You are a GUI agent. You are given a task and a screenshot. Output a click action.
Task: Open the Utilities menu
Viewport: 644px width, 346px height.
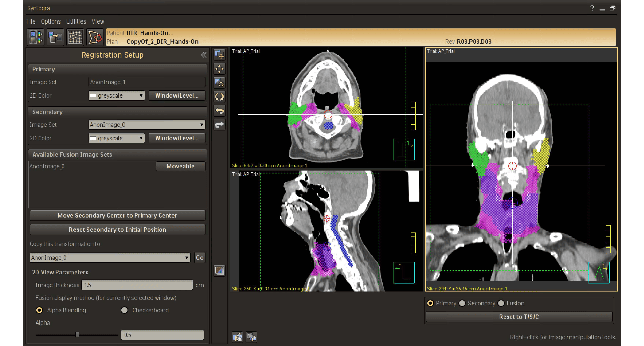tap(76, 21)
